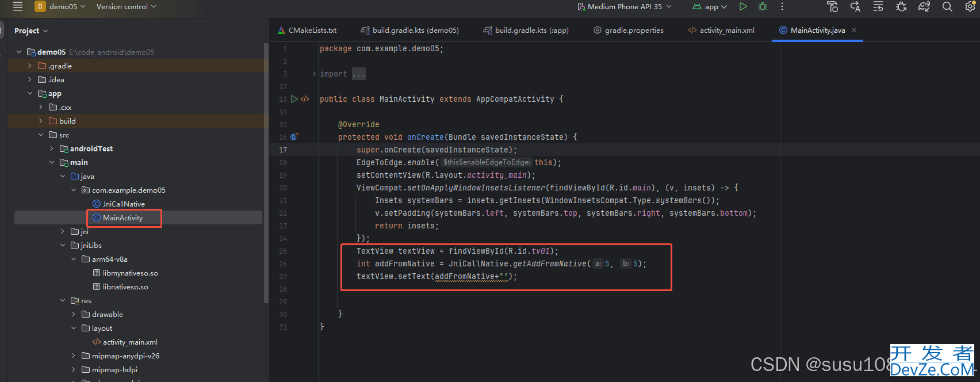Viewport: 980px width, 382px height.
Task: Expand the .idea folder
Action: pos(30,79)
